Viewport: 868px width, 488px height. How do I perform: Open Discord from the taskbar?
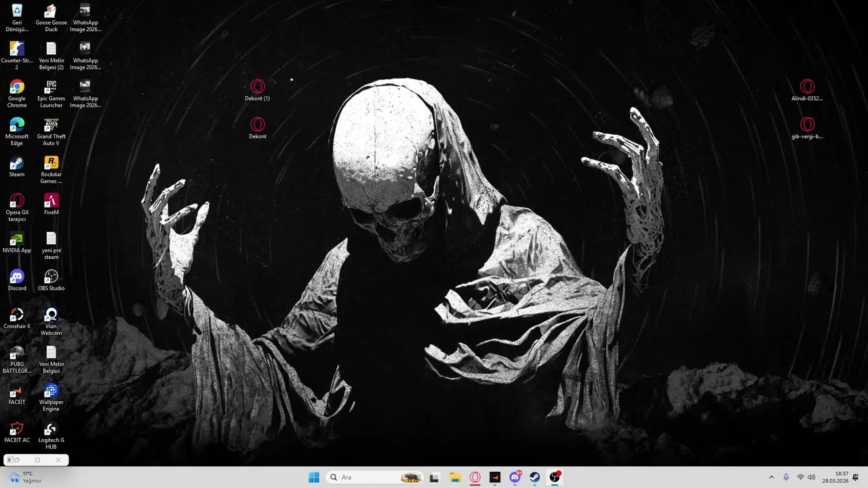click(515, 477)
